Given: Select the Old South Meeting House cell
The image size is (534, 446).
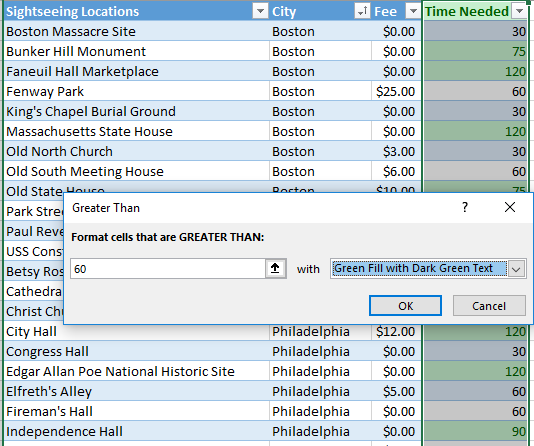Looking at the screenshot, I should (x=137, y=171).
